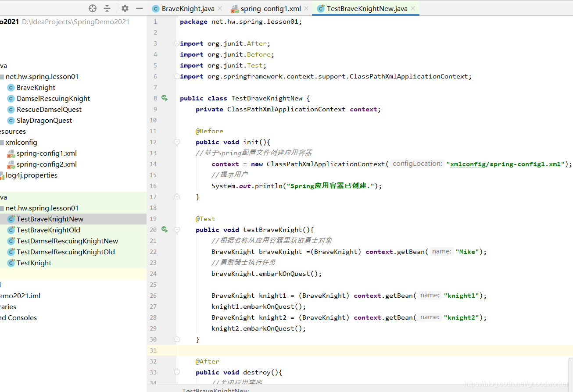The image size is (573, 392).
Task: Click the spring-config2.xml file icon in tree
Action: (x=11, y=164)
